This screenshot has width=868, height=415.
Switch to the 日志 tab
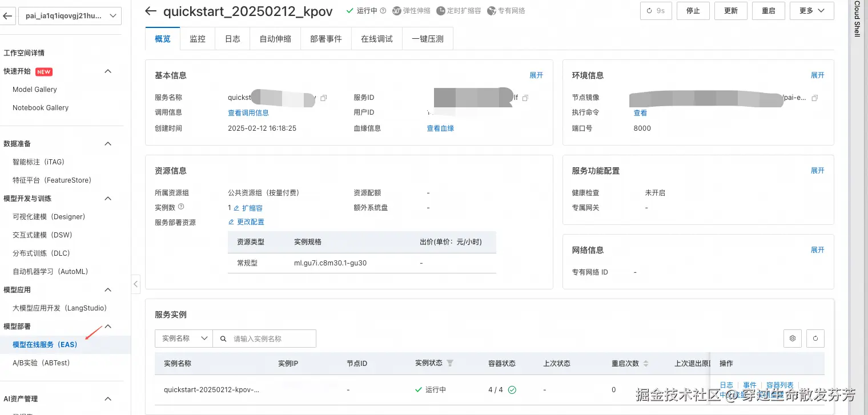(232, 39)
